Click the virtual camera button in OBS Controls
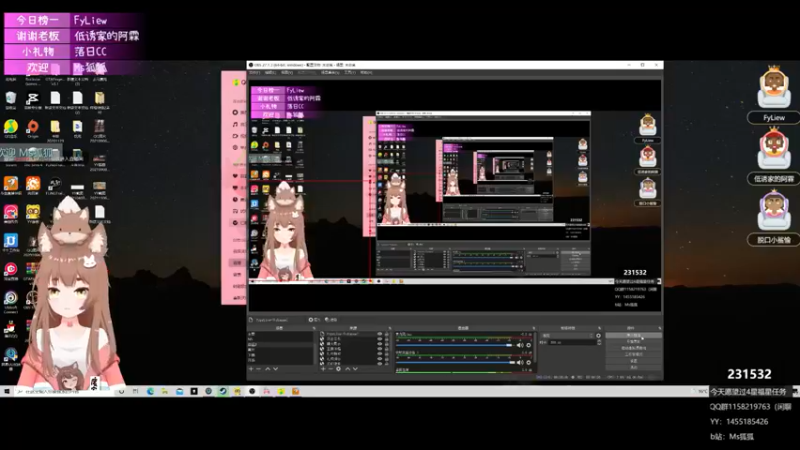 [x=634, y=348]
